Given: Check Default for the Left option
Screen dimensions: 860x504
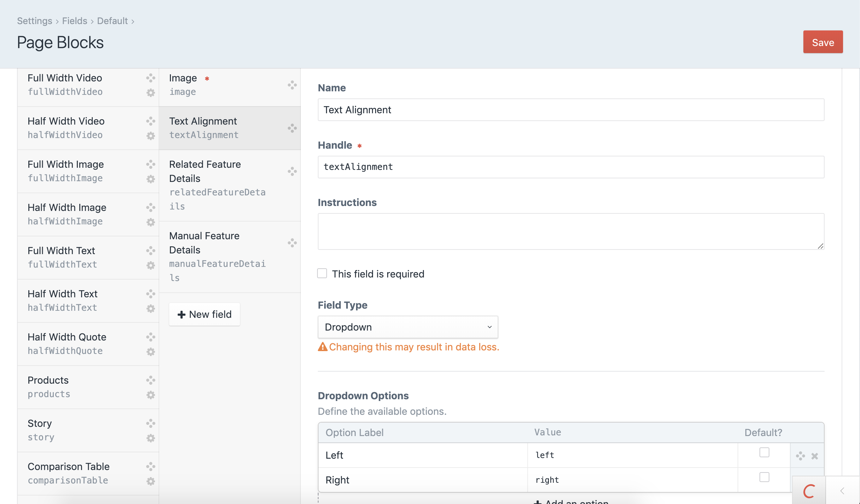Looking at the screenshot, I should point(764,452).
